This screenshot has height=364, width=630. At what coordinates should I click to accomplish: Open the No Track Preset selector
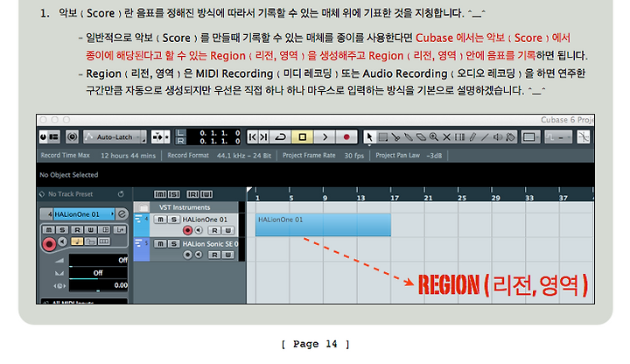pyautogui.click(x=70, y=194)
